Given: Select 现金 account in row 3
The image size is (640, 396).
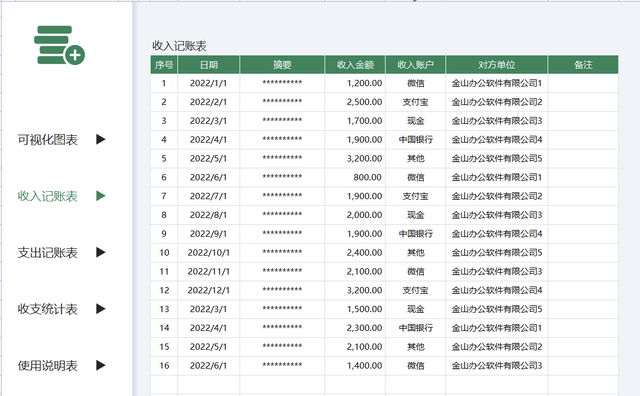Looking at the screenshot, I should tap(416, 121).
